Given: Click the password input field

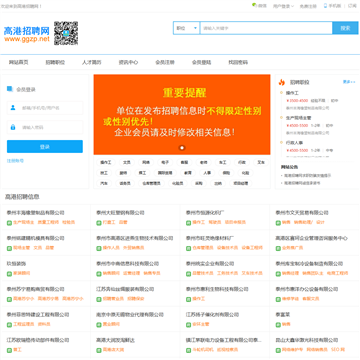Looking at the screenshot, I should 45,127.
